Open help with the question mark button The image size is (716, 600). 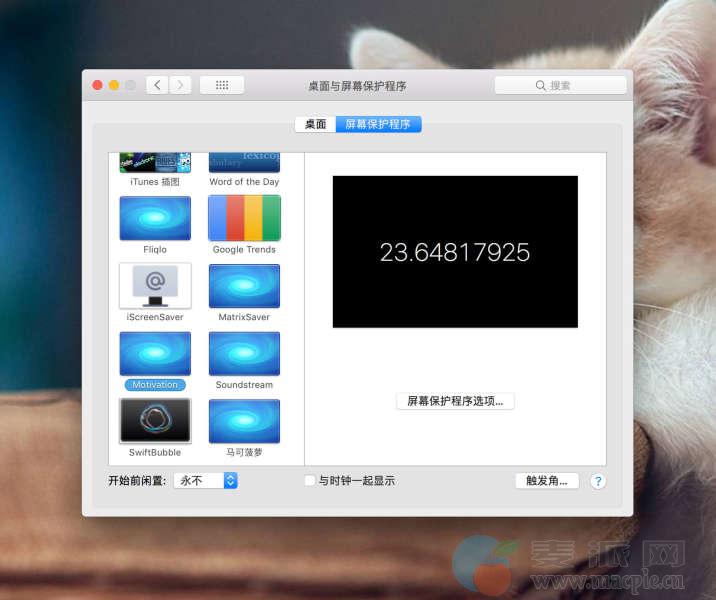coord(597,480)
